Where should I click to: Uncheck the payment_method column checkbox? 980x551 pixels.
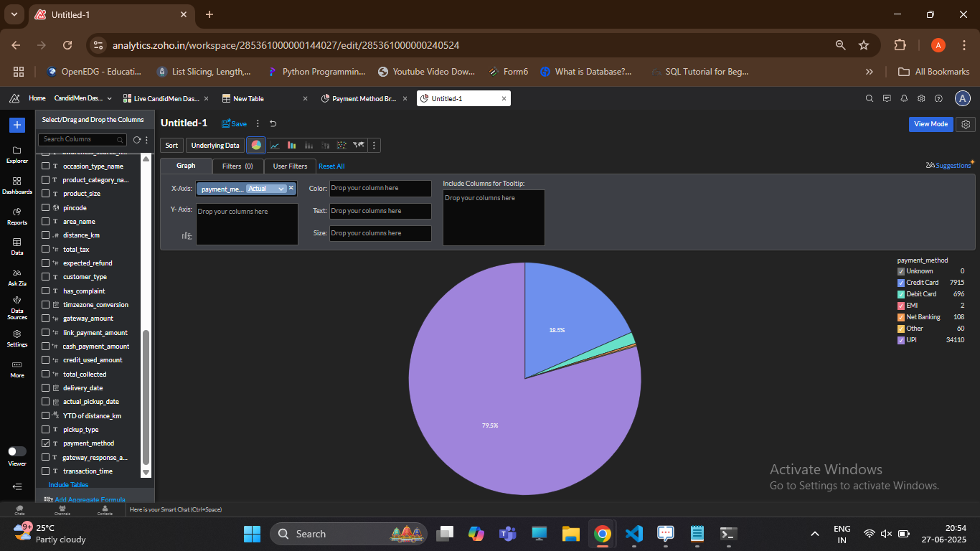point(46,443)
